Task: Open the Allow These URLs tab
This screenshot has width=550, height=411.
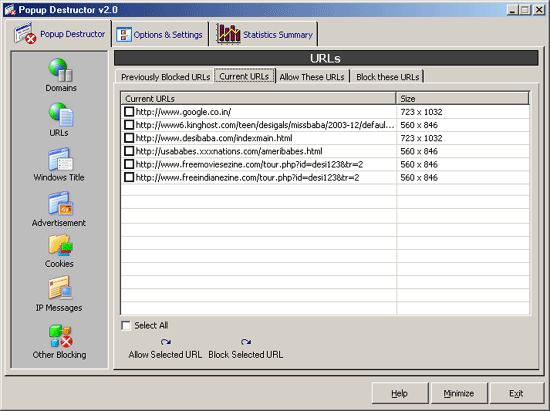Action: [x=312, y=77]
